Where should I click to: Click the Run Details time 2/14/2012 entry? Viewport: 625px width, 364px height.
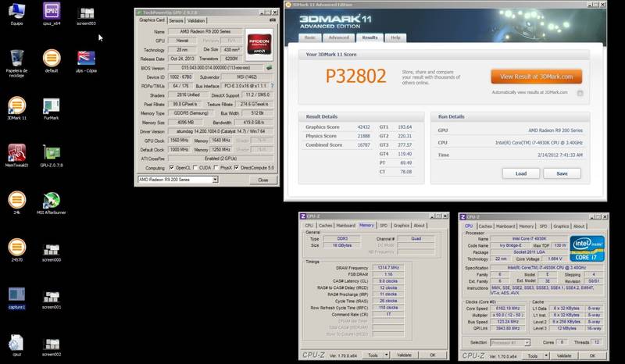click(559, 155)
